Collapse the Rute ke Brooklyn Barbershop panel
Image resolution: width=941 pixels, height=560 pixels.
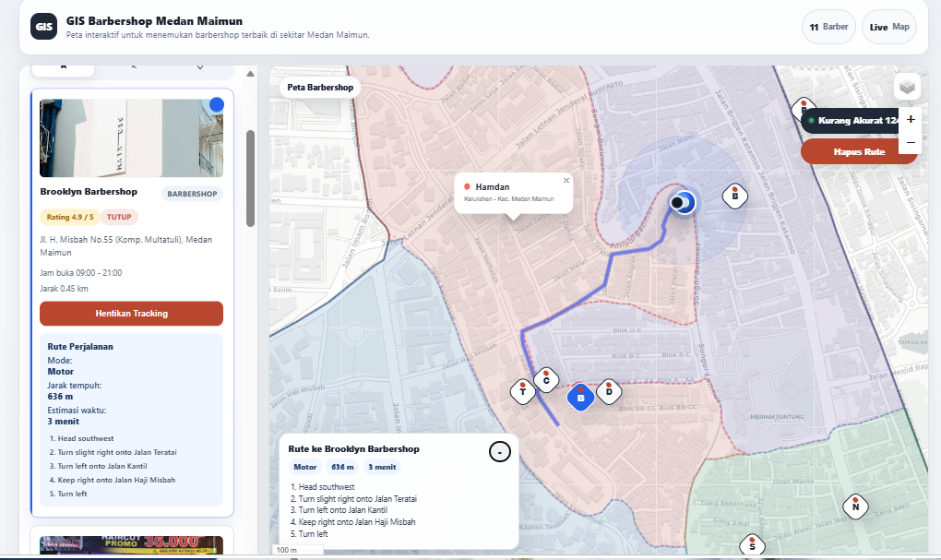pos(499,451)
